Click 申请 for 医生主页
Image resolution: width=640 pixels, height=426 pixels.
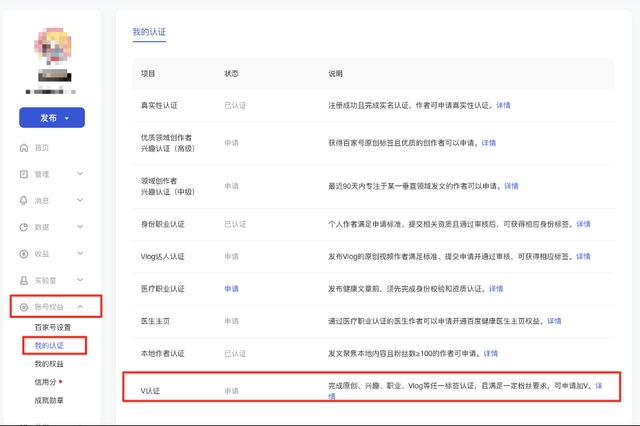(x=231, y=321)
